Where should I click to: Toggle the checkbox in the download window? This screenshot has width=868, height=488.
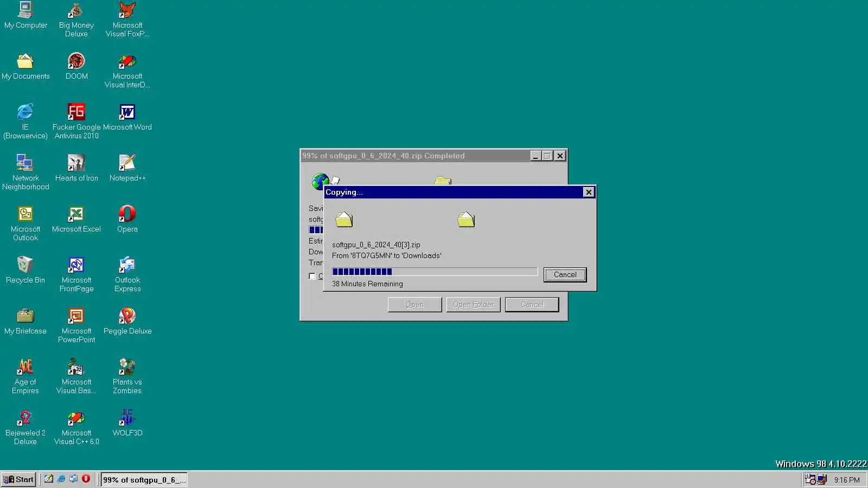coord(312,276)
